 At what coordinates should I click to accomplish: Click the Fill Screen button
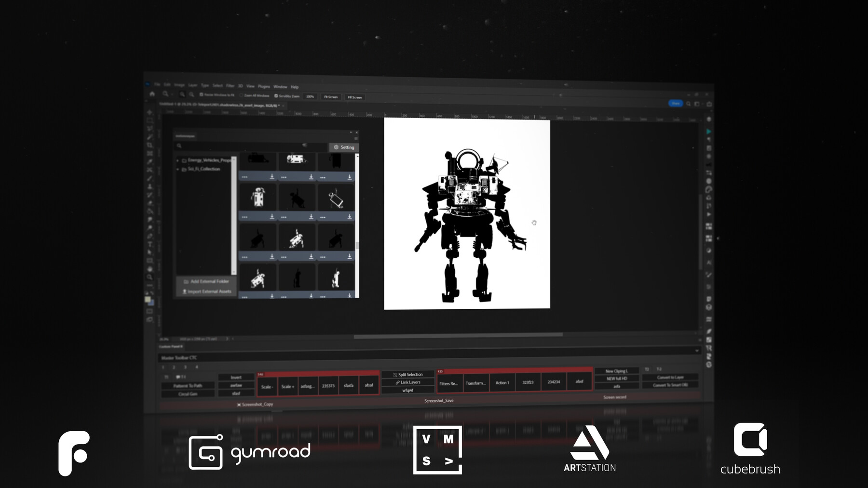[355, 97]
